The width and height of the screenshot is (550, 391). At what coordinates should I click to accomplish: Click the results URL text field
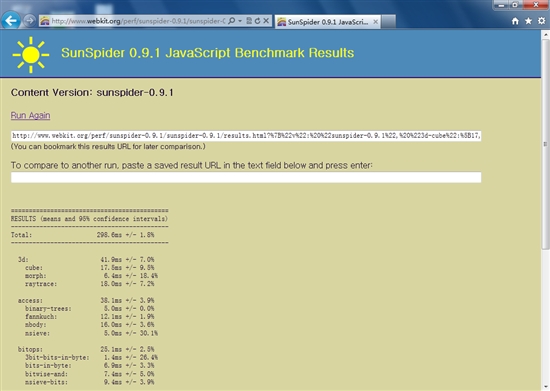[246, 136]
